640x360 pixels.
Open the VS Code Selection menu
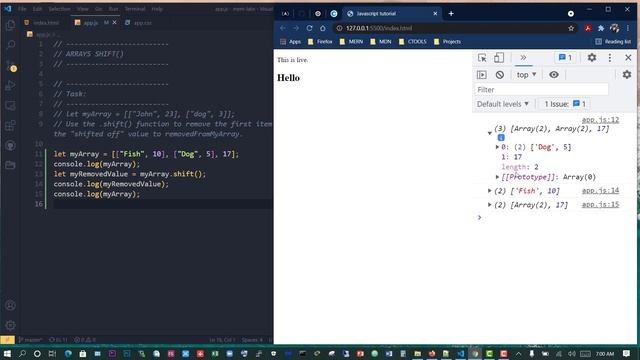[x=60, y=9]
